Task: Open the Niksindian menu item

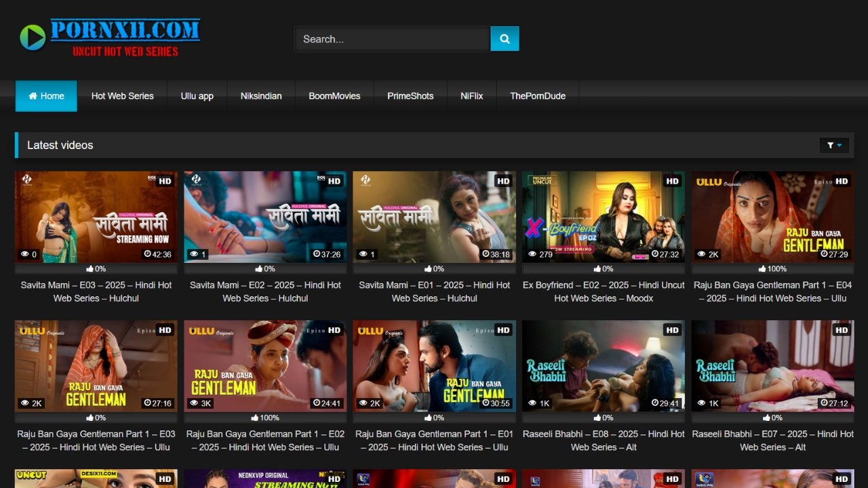Action: [x=261, y=96]
